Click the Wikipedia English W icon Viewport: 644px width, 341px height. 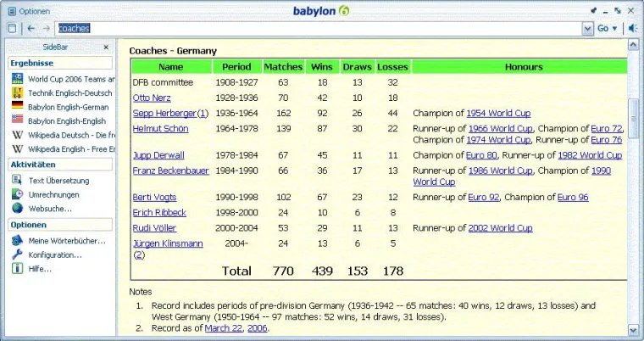17,148
